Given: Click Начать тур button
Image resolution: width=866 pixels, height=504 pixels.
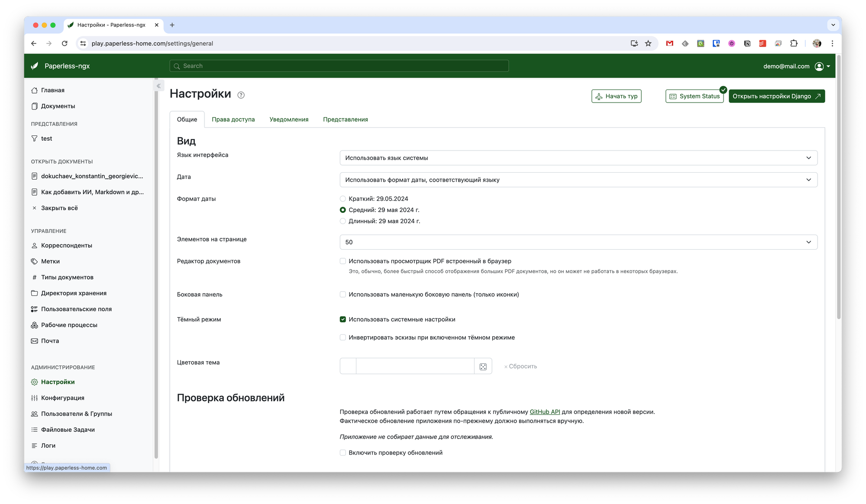Looking at the screenshot, I should (616, 96).
